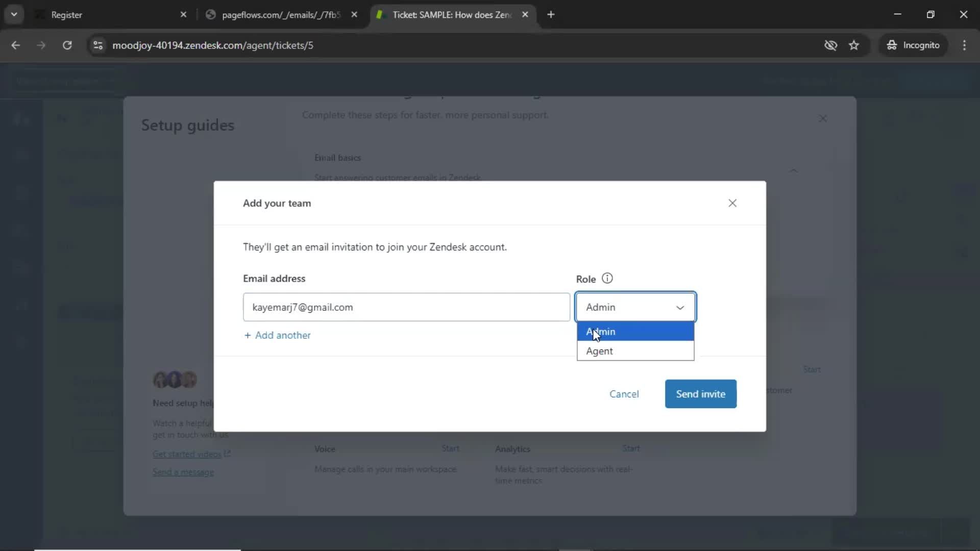Close the Register tab
The image size is (980, 551).
click(x=183, y=15)
